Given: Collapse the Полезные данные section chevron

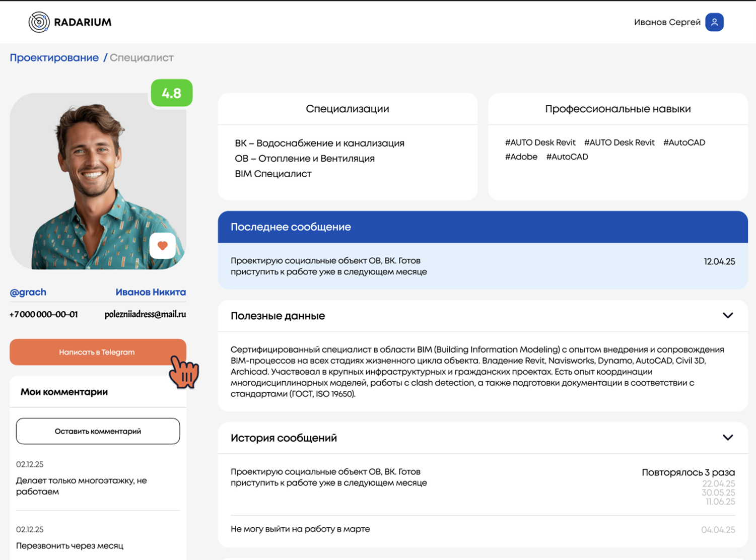Looking at the screenshot, I should pyautogui.click(x=728, y=315).
